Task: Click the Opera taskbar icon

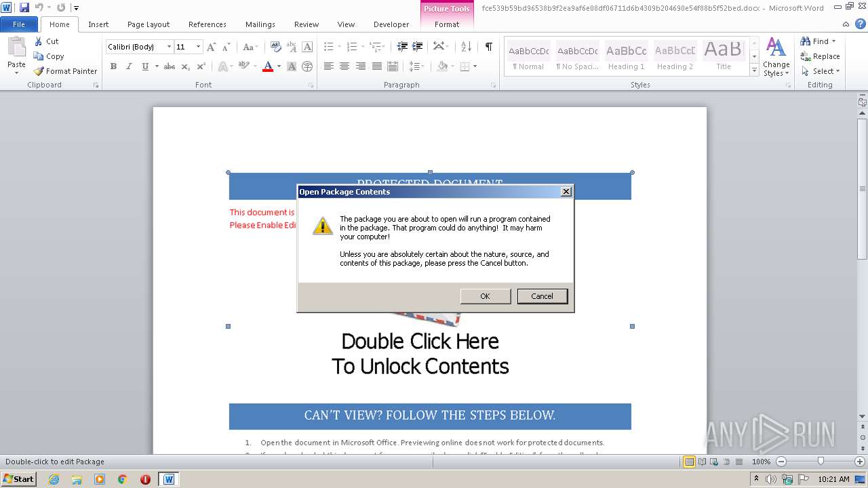Action: (x=145, y=479)
